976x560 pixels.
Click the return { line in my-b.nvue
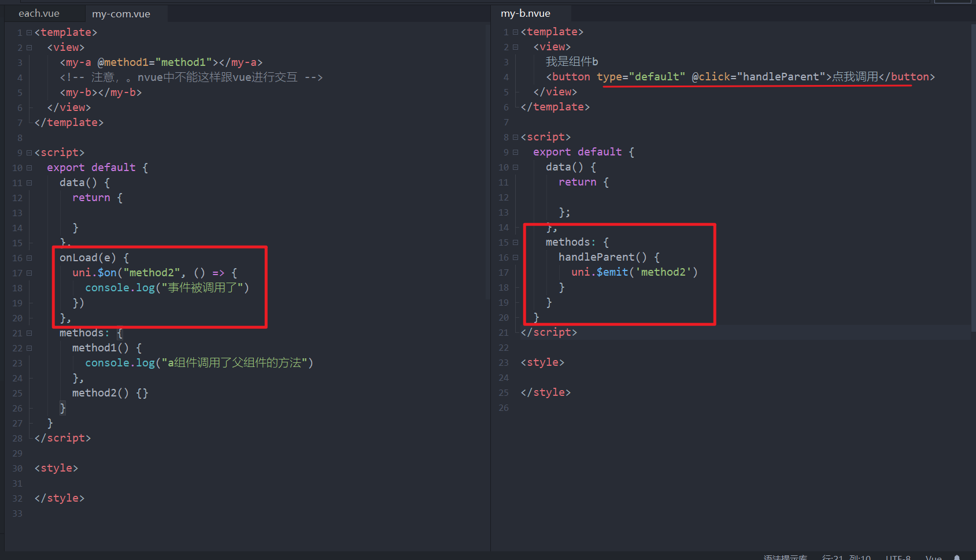pyautogui.click(x=583, y=182)
